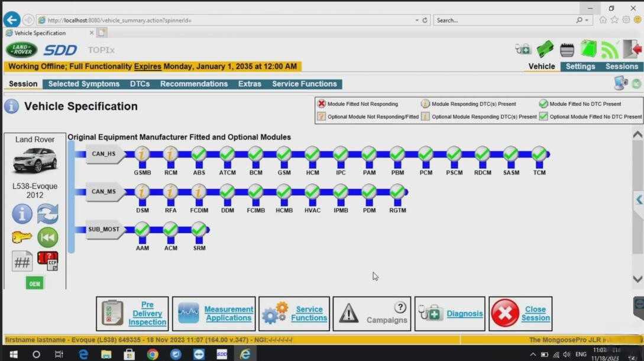
Task: Click the Campaigns button
Action: tap(372, 314)
